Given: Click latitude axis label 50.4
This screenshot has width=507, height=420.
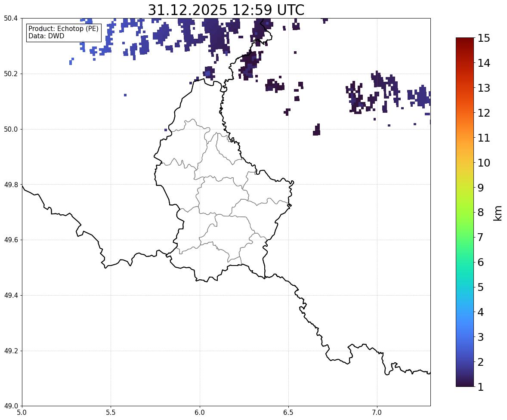Looking at the screenshot, I should pos(11,19).
